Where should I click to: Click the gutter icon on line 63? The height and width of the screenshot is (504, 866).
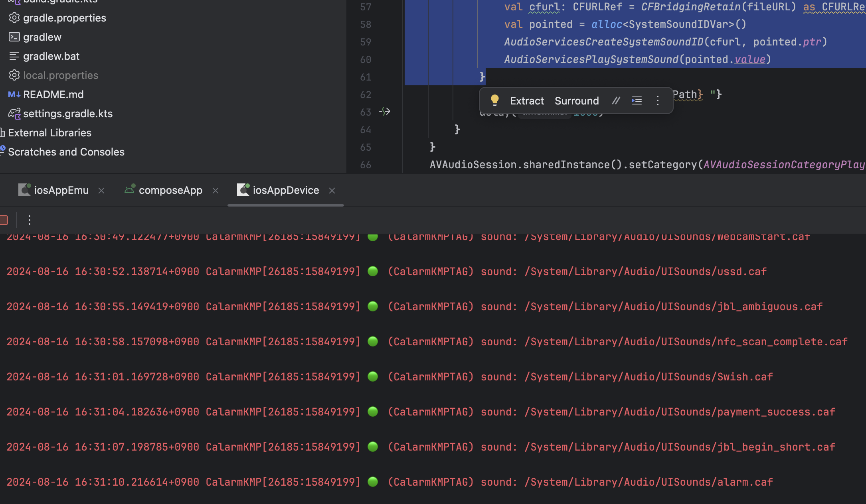[x=384, y=112]
